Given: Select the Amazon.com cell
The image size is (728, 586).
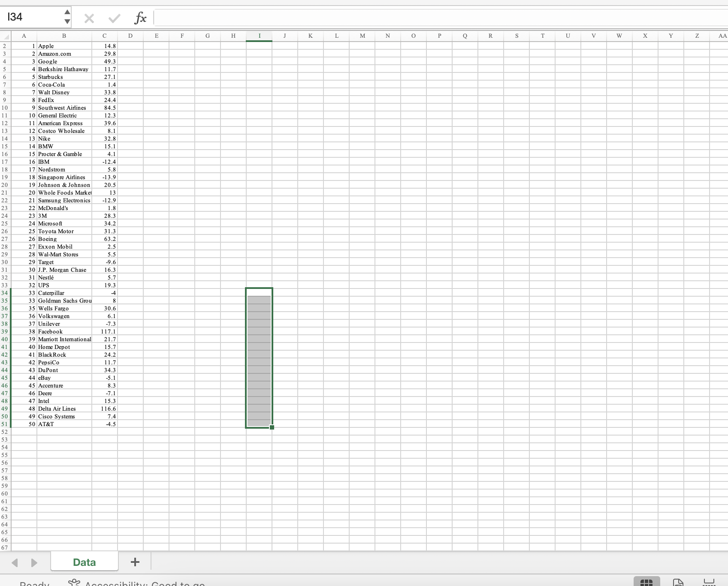Looking at the screenshot, I should 64,54.
